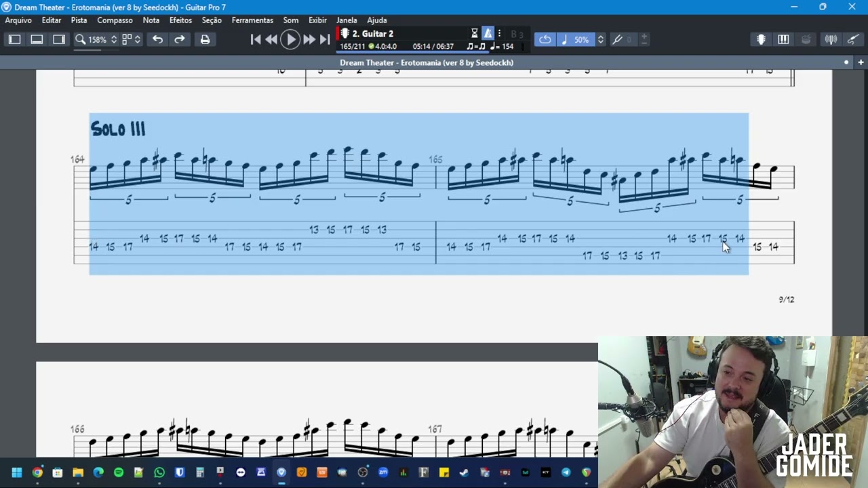Select the Erotomania document tab

(427, 62)
